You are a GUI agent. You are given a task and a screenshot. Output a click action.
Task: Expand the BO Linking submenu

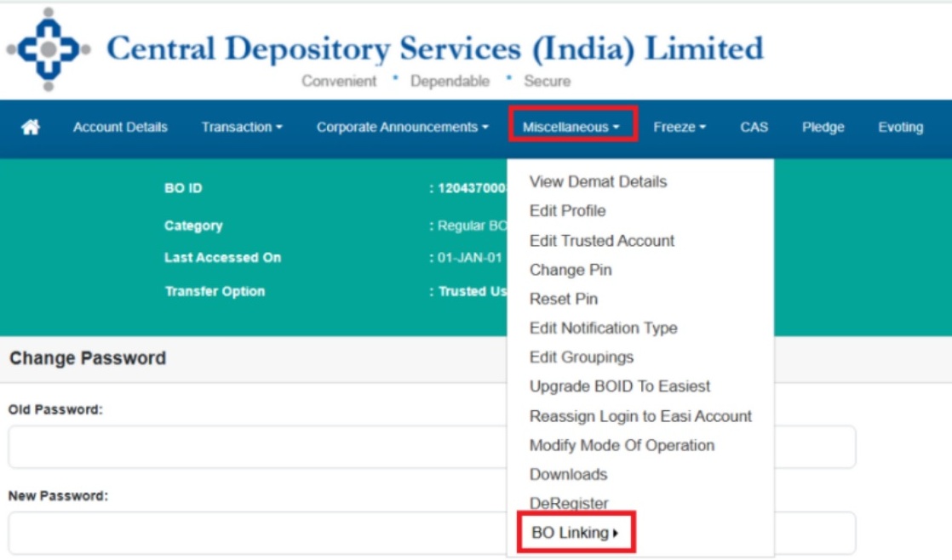pyautogui.click(x=575, y=534)
